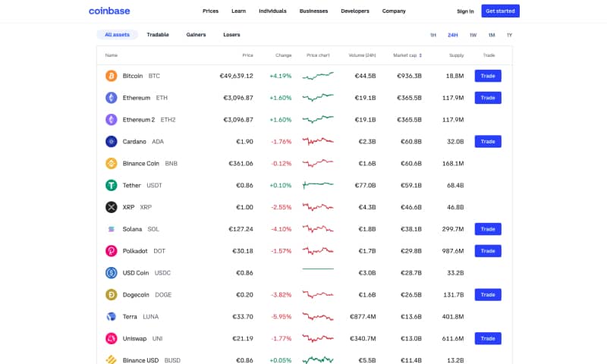607x364 pixels.
Task: Open the Terra LUNA row name
Action: (140, 316)
